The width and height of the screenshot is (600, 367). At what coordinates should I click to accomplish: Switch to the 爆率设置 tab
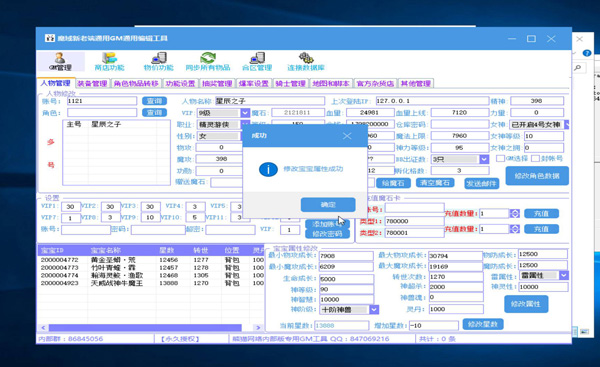(x=253, y=83)
